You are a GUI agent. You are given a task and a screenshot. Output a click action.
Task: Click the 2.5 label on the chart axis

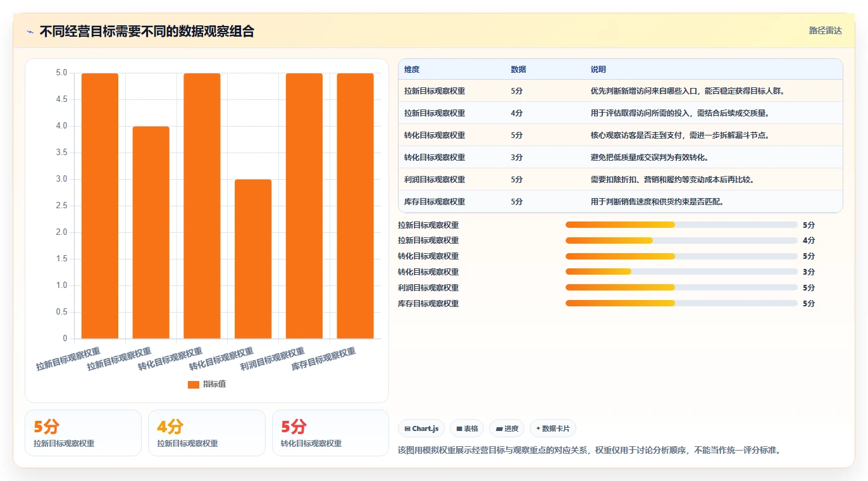[x=61, y=206]
